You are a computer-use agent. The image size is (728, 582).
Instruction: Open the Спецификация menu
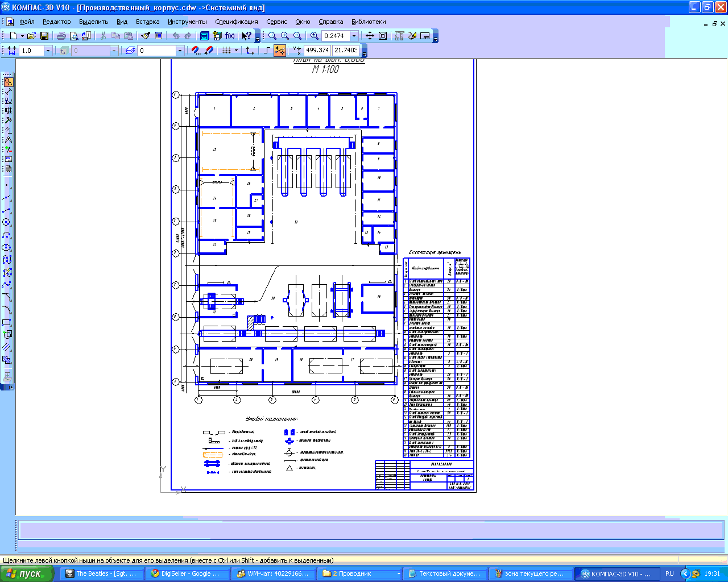[236, 22]
